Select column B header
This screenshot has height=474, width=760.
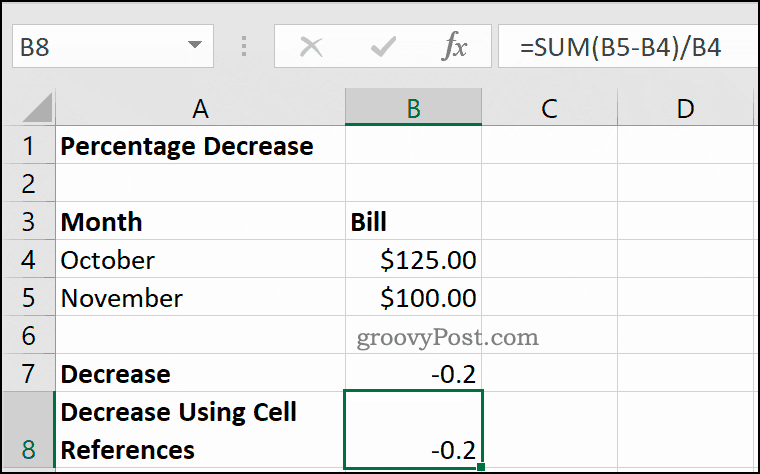click(413, 107)
